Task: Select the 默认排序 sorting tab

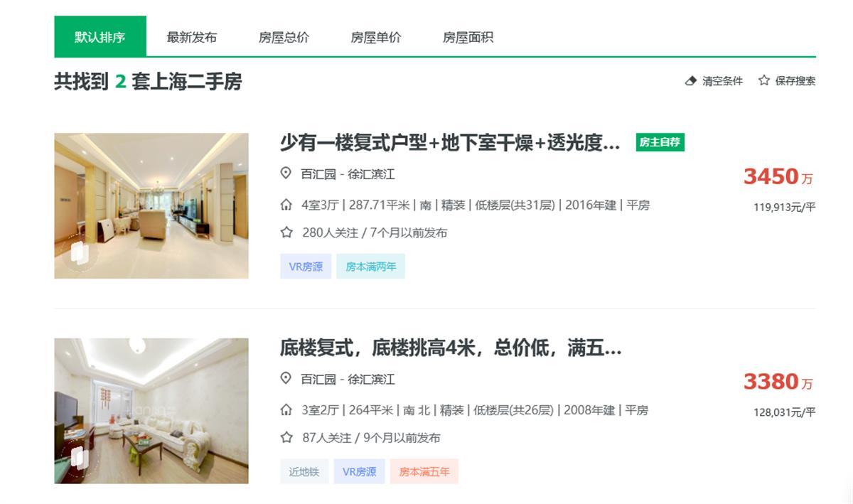Action: coord(100,37)
